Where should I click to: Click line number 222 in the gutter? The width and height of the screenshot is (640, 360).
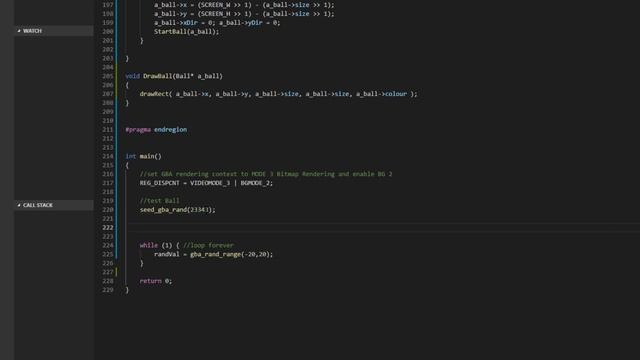point(108,228)
